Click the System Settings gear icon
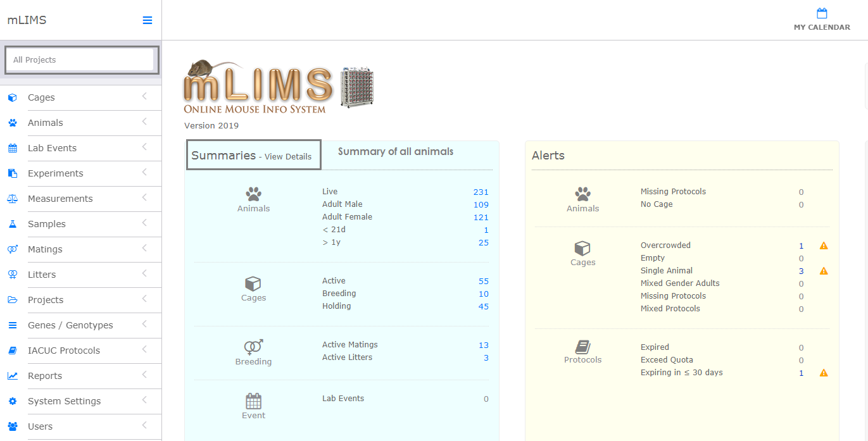868x441 pixels. click(x=12, y=401)
